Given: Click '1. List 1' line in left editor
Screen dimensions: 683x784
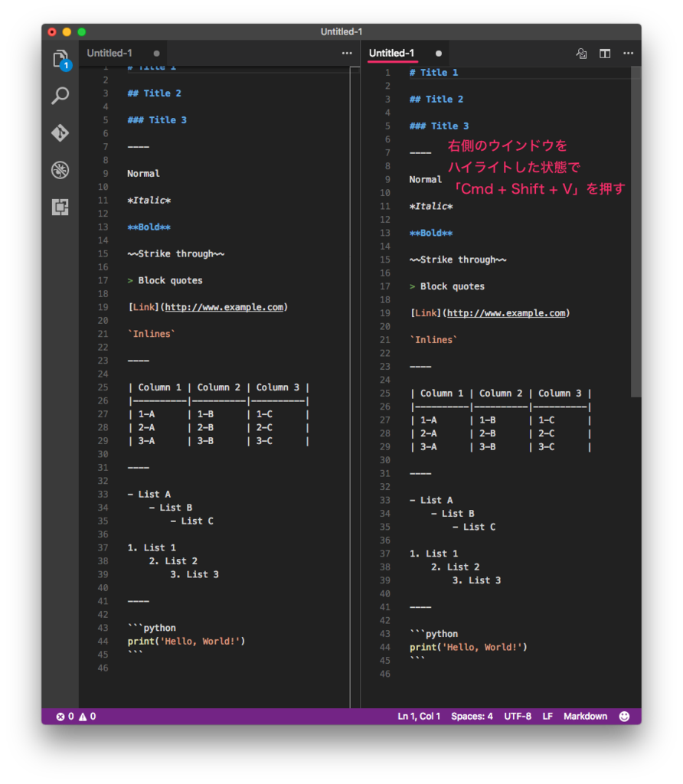Looking at the screenshot, I should [x=152, y=548].
